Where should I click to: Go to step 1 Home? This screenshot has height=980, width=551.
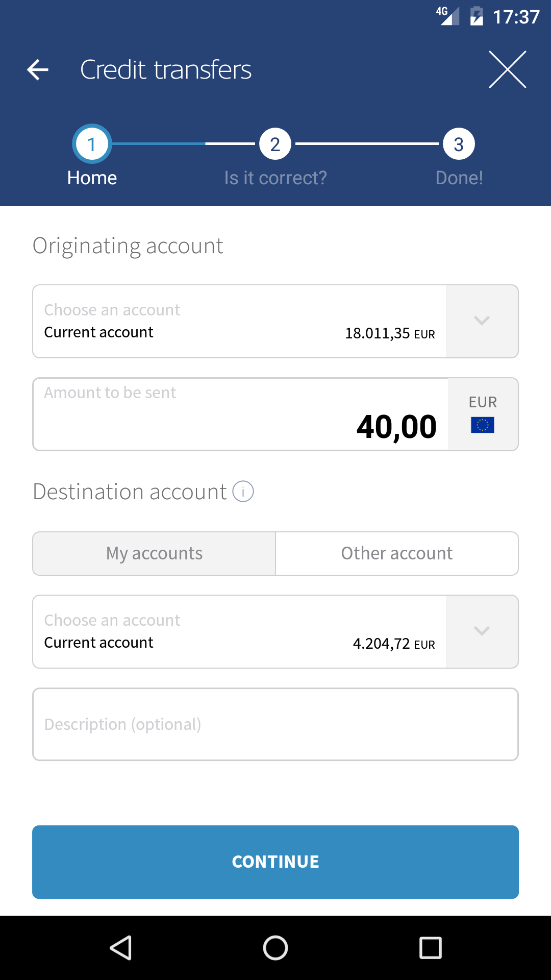92,144
